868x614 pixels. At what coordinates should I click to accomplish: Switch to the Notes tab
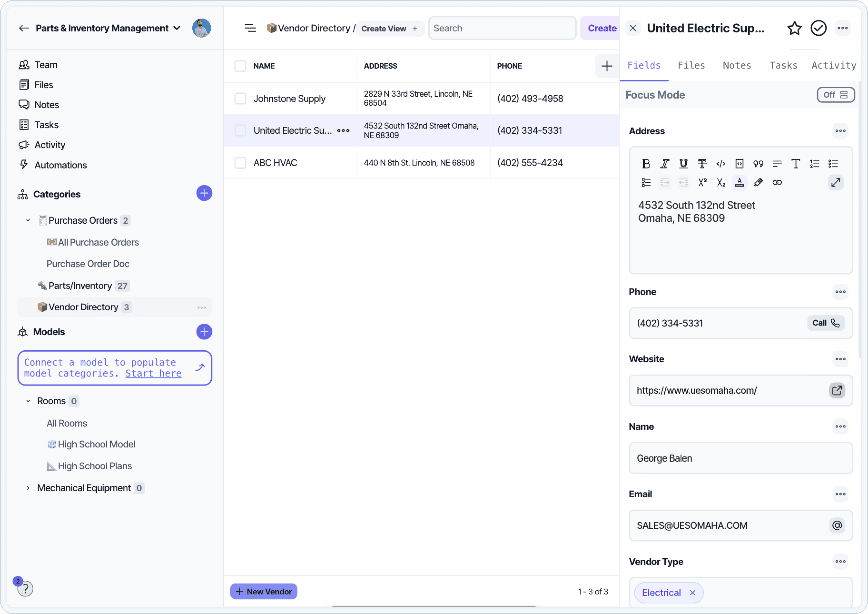(x=737, y=65)
